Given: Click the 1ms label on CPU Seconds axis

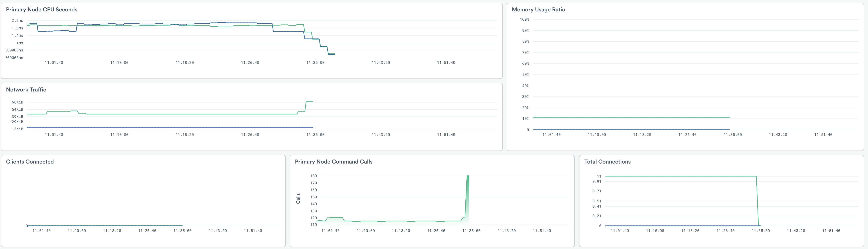Looking at the screenshot, I should pos(20,43).
